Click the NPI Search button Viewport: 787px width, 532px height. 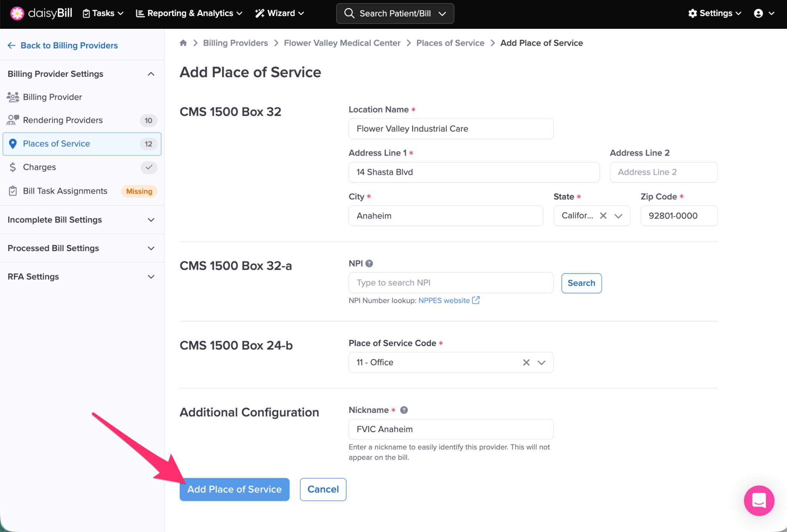click(581, 283)
